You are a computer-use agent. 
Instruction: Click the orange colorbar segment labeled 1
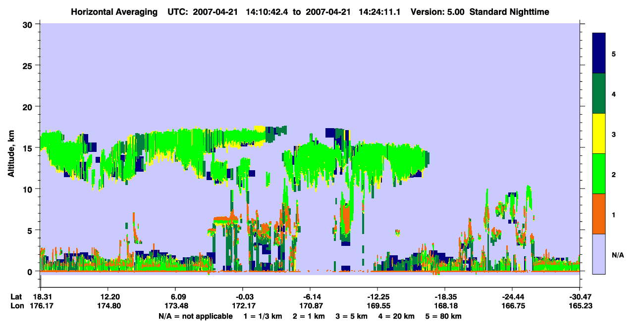tap(599, 214)
